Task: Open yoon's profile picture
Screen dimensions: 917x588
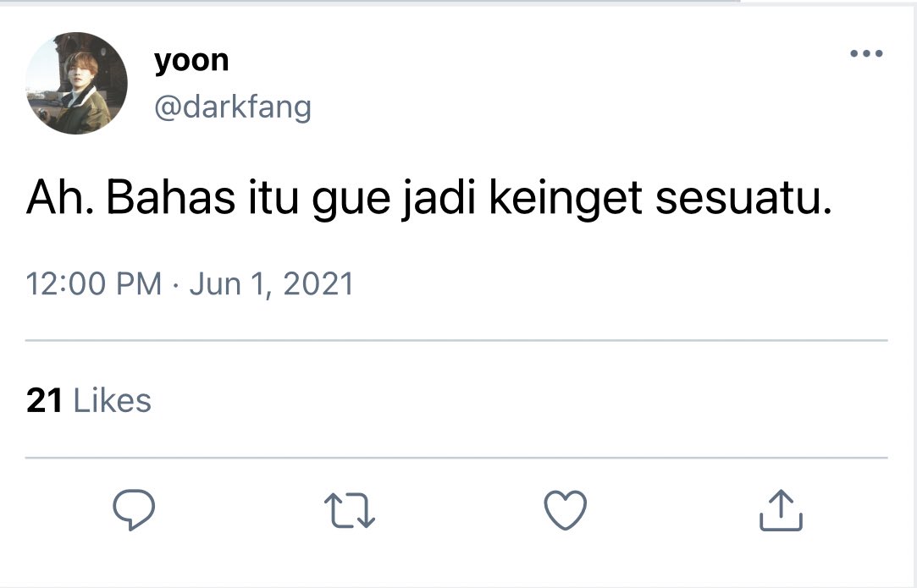Action: point(76,83)
